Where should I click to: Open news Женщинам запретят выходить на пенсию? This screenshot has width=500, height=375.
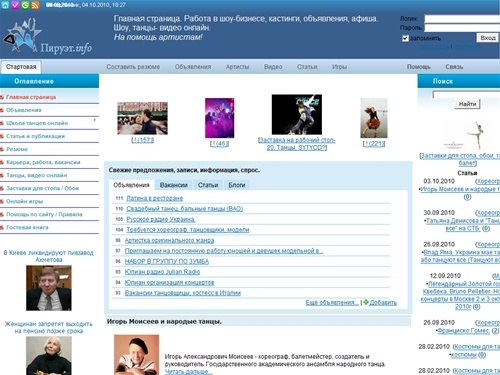click(x=49, y=327)
